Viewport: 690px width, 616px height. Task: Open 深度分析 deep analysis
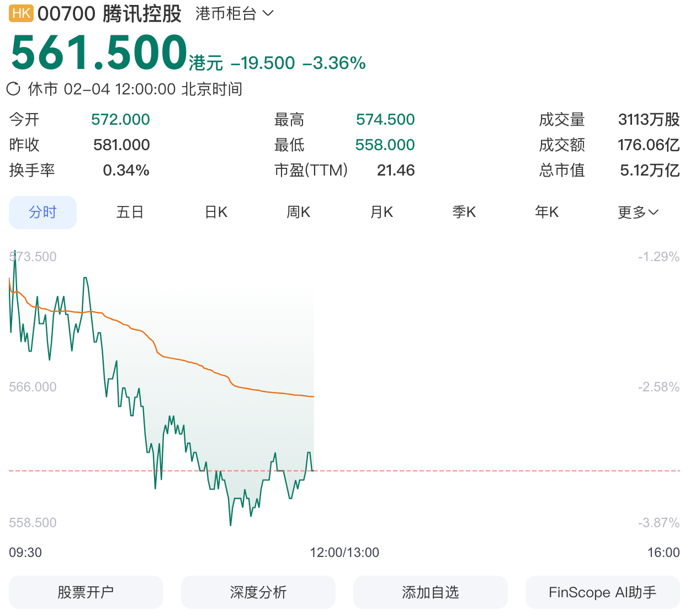coord(258,592)
